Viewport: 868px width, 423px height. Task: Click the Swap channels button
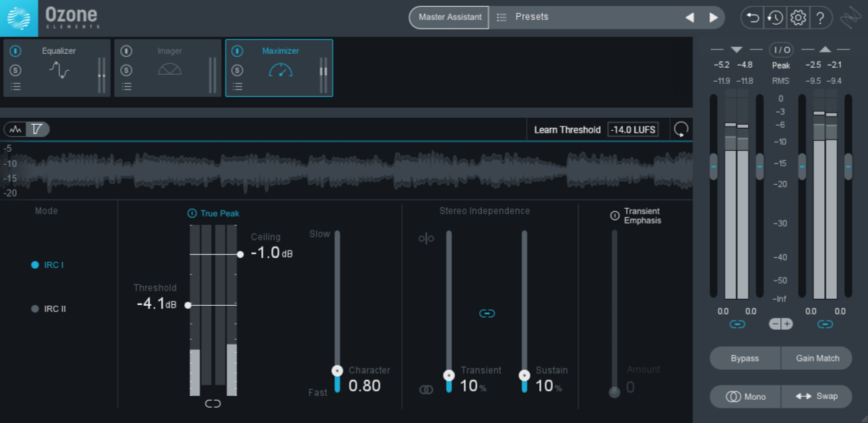tap(817, 397)
